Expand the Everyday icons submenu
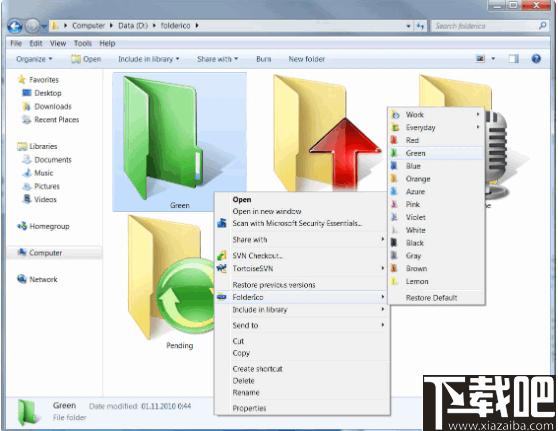 coord(478,127)
